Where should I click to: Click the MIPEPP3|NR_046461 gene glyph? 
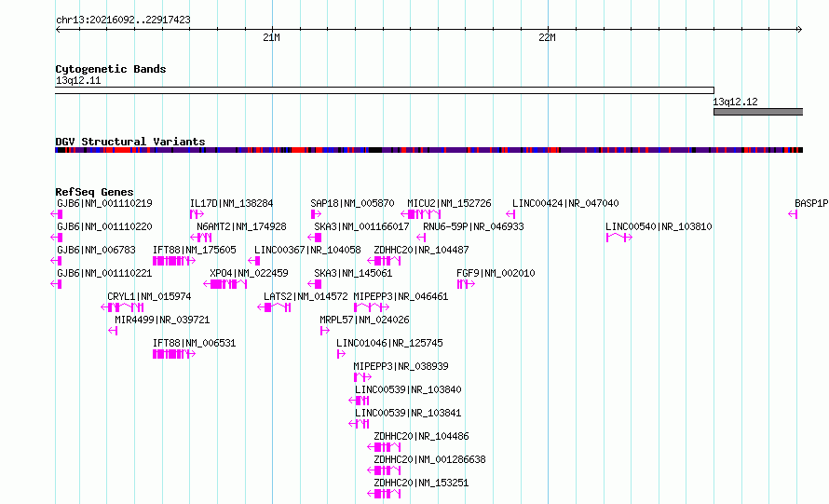372,307
